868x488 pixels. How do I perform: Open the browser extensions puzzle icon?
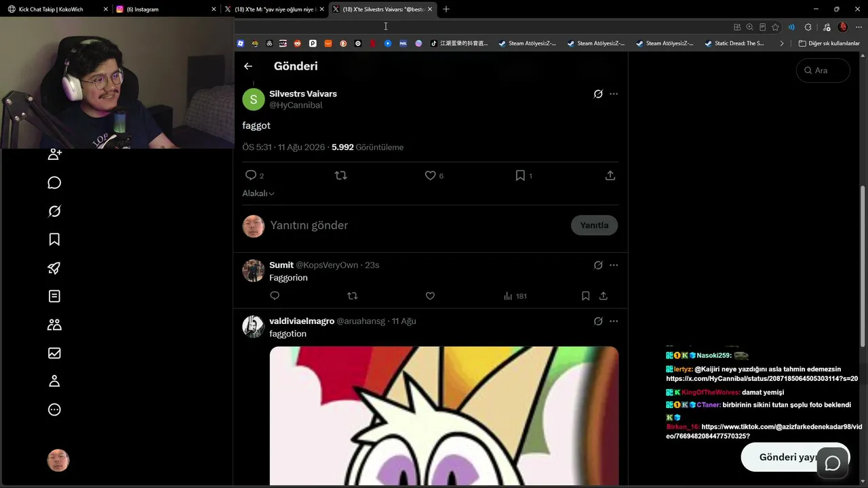coord(808,27)
